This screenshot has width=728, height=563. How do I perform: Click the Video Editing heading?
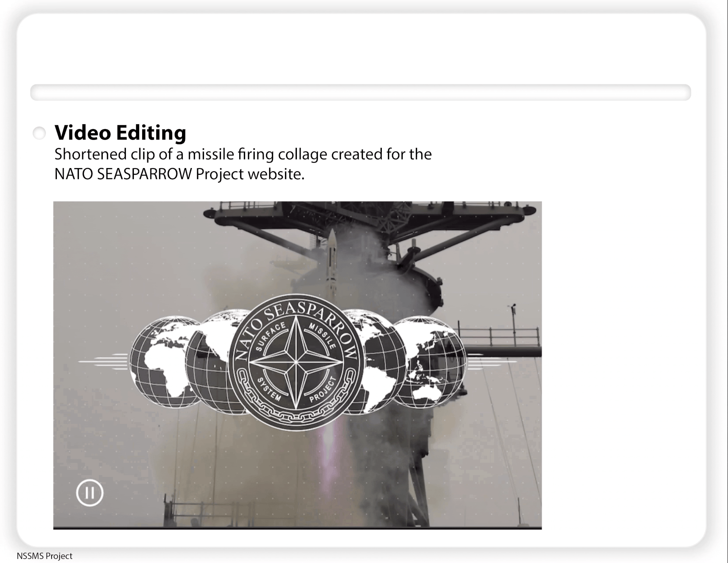(120, 132)
